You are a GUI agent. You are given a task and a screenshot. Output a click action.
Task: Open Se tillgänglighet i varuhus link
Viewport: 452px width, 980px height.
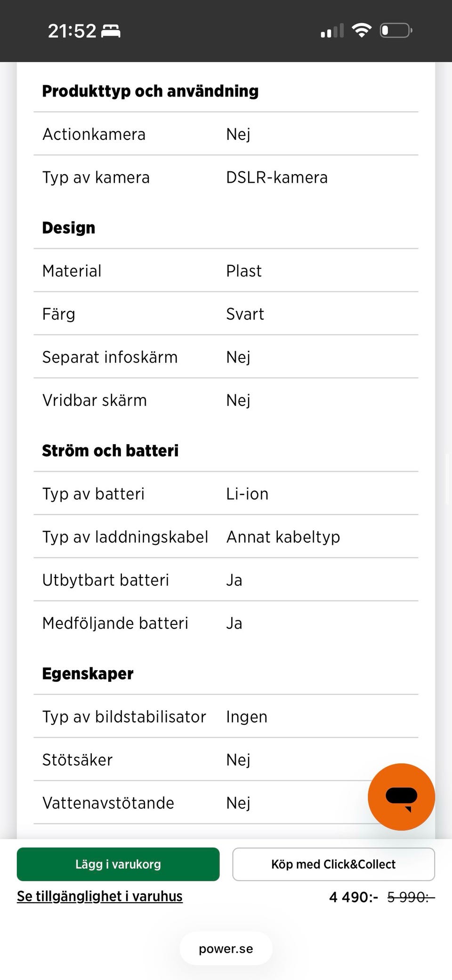pos(100,896)
